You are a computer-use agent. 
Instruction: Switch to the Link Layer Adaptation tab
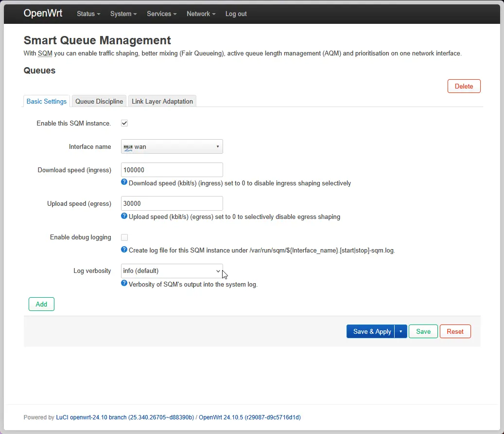click(162, 101)
